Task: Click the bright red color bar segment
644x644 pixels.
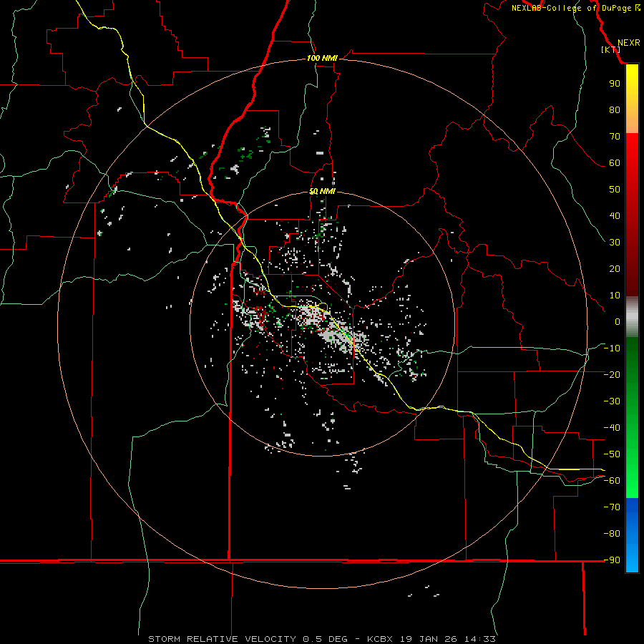Action: [x=632, y=152]
